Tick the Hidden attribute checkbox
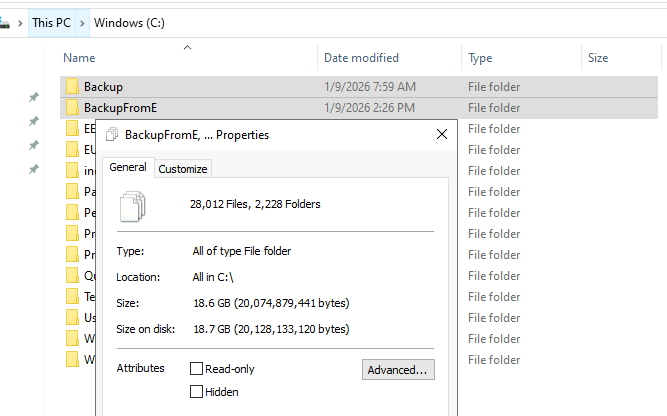This screenshot has height=416, width=667. point(196,391)
